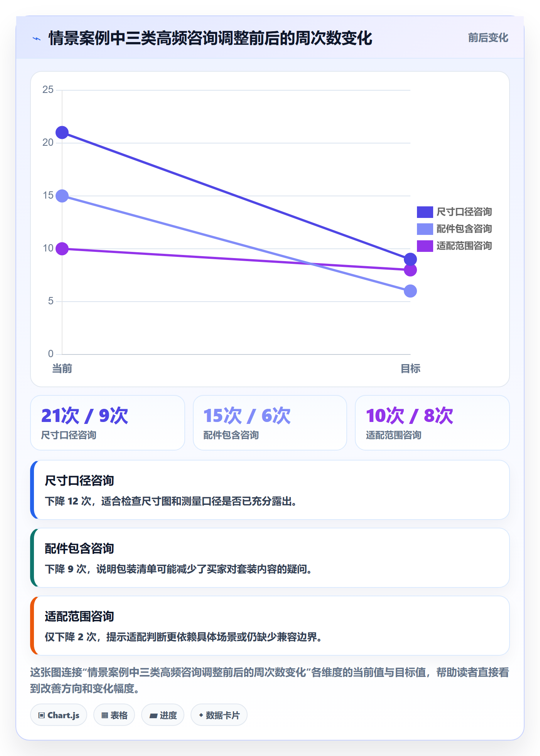Open the 配件包含咨询 detail panel heading
The image size is (540, 756).
pos(79,548)
